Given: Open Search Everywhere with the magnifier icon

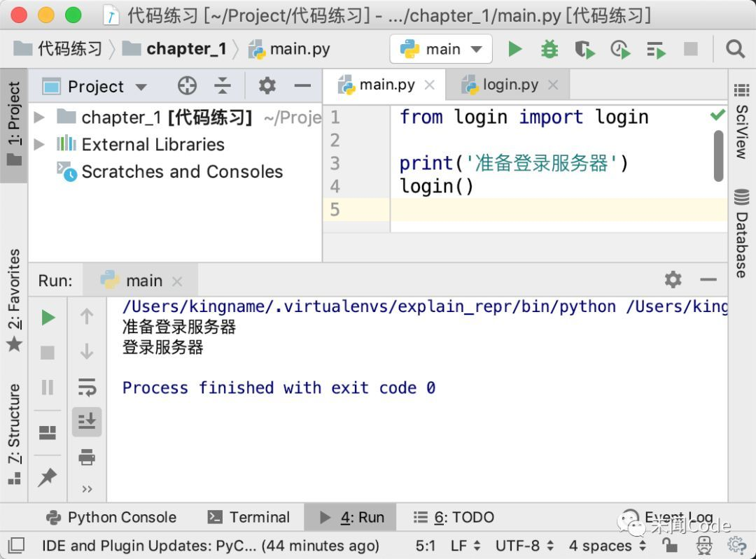Looking at the screenshot, I should (734, 49).
